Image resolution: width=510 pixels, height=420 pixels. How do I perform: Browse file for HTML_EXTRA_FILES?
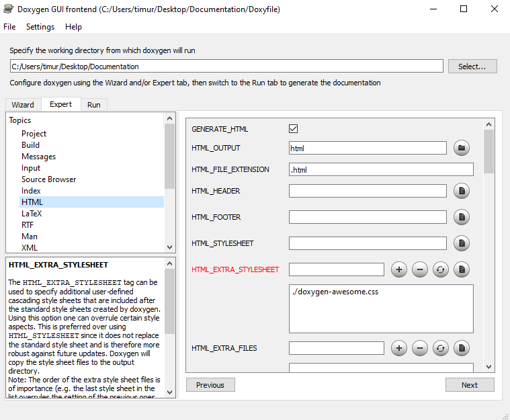[x=462, y=348]
